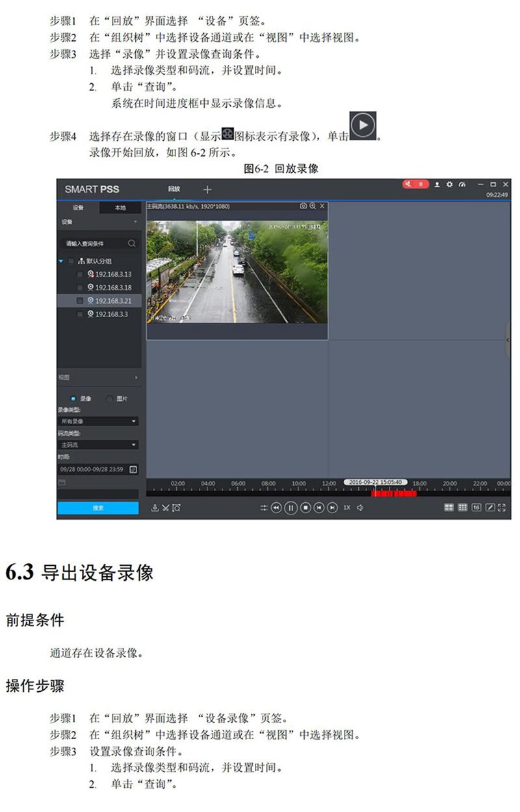Tick the checkbox next to 192.168.3.3
Screen dimensions: 520x812
80,314
